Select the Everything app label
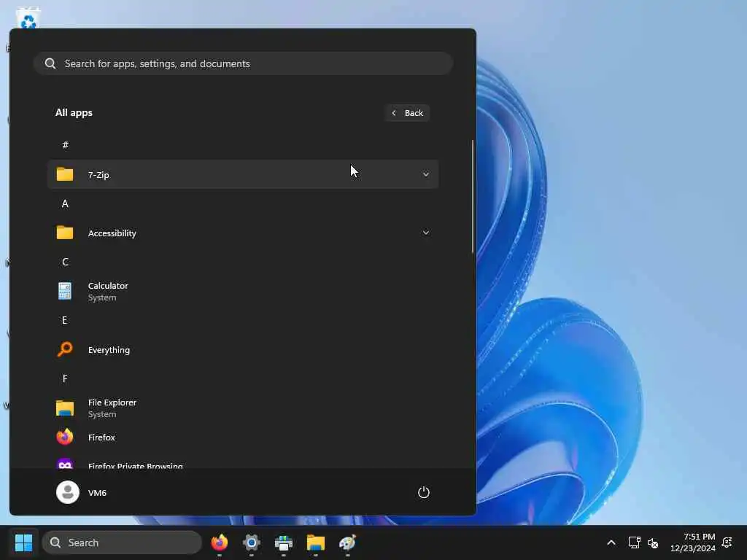This screenshot has width=747, height=560. click(x=109, y=350)
